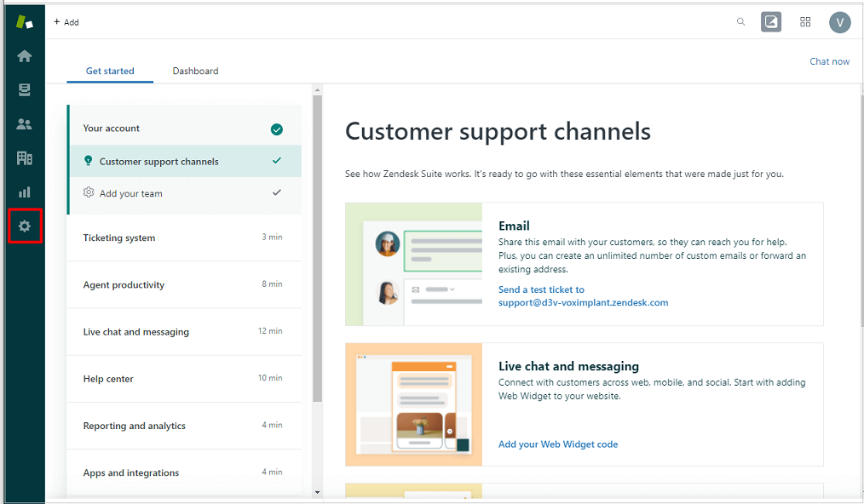Go to Home via house icon
864x504 pixels.
click(x=24, y=56)
